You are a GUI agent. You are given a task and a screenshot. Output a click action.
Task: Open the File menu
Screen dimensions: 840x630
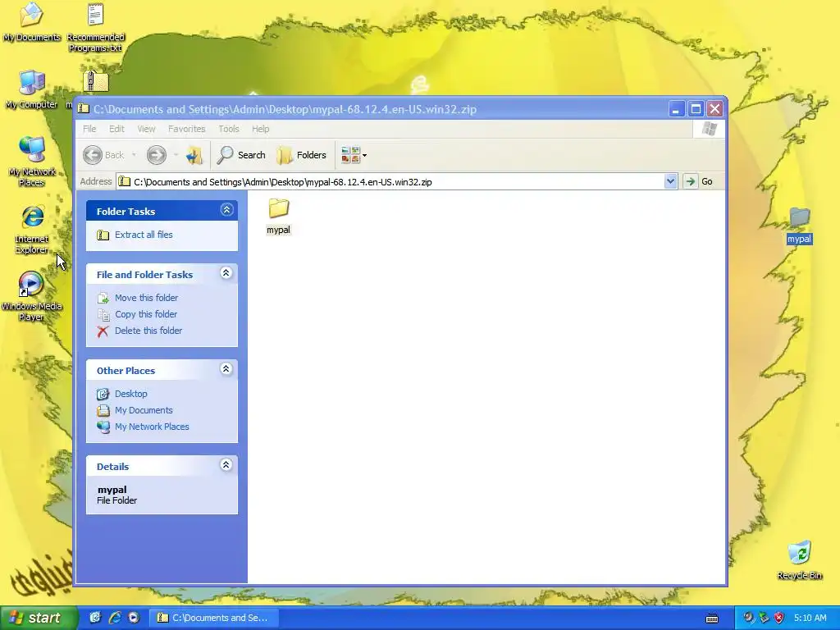89,129
